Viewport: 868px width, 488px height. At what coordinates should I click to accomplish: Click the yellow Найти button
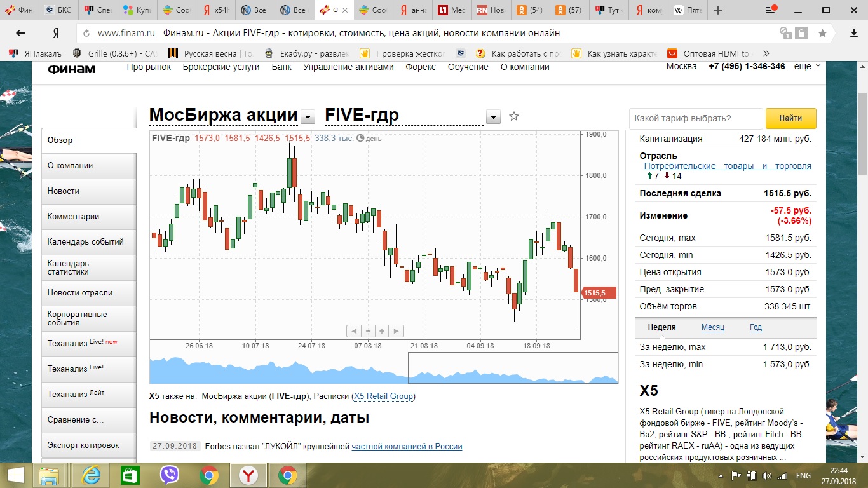pyautogui.click(x=790, y=118)
